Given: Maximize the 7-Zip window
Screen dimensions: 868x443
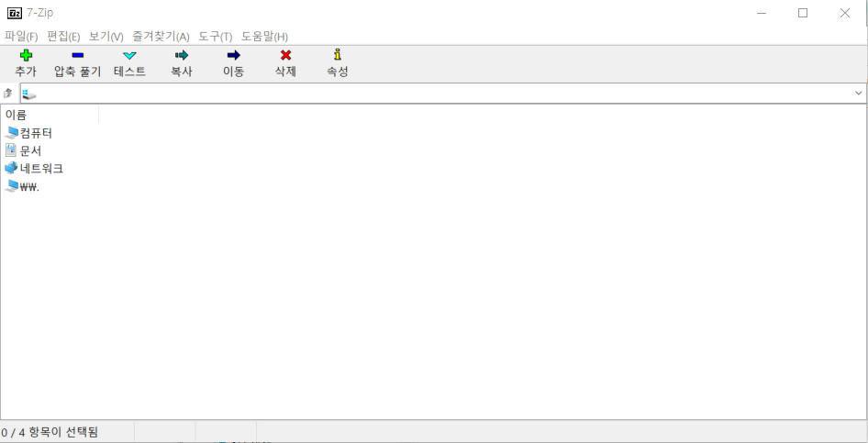Looking at the screenshot, I should tap(803, 13).
